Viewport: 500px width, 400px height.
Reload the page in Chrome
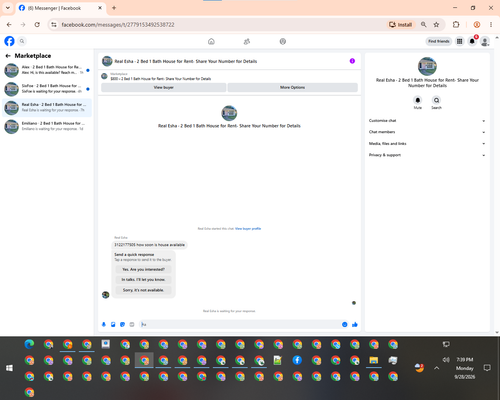37,25
